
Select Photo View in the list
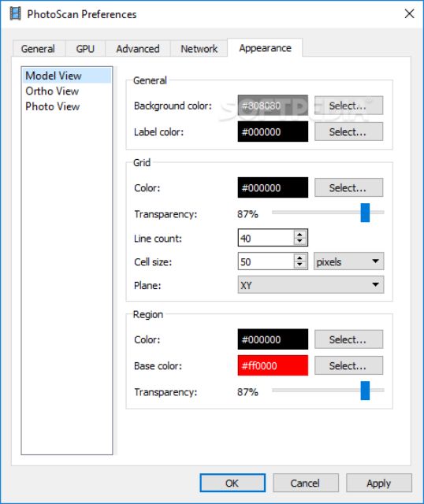67,106
